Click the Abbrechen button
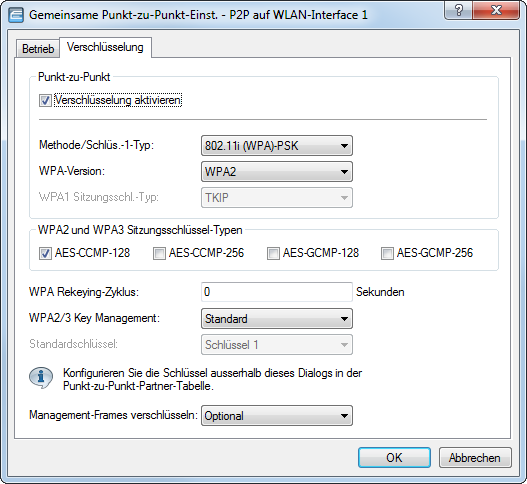The width and height of the screenshot is (527, 484). click(475, 457)
